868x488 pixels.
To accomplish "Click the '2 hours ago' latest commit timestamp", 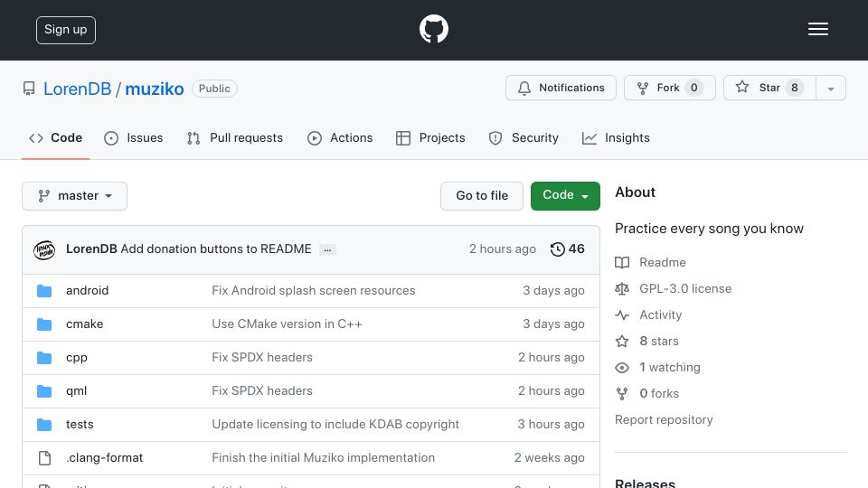I will tap(503, 249).
